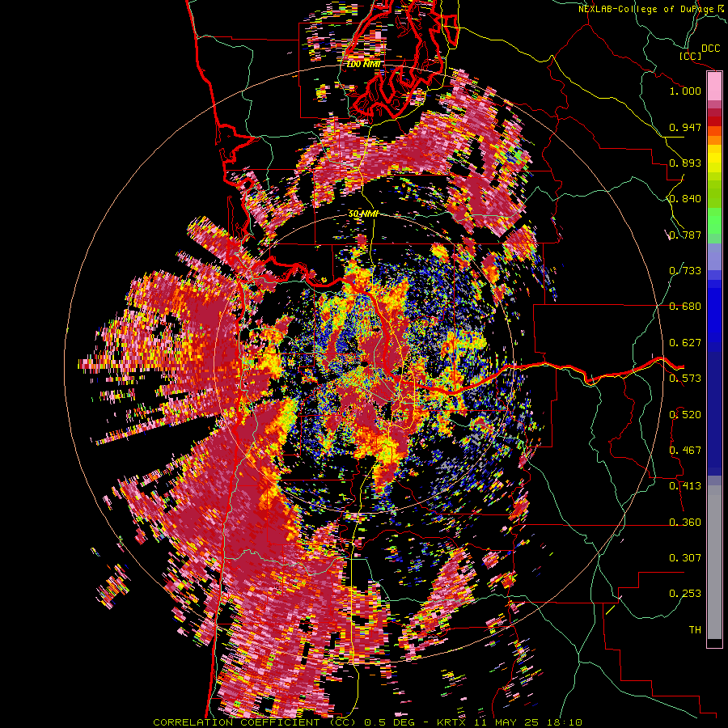Viewport: 728px width, 728px height.
Task: Click the 50 NMI range ring label
Action: coord(363,214)
